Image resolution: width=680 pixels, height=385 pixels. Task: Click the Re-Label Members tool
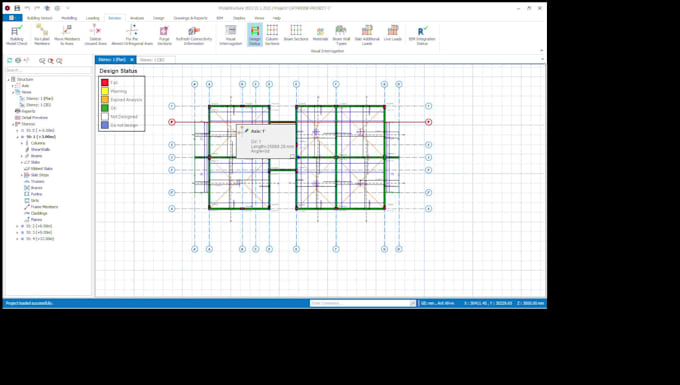coord(42,35)
